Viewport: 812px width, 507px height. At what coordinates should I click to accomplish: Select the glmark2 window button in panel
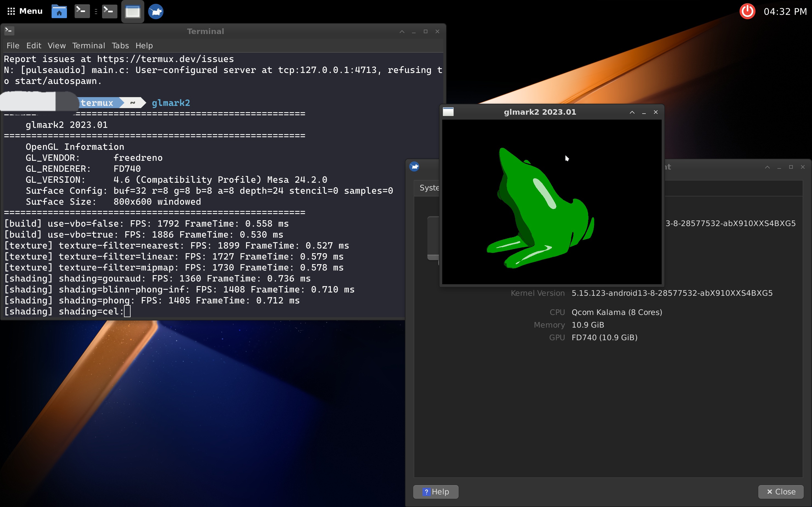pos(132,12)
